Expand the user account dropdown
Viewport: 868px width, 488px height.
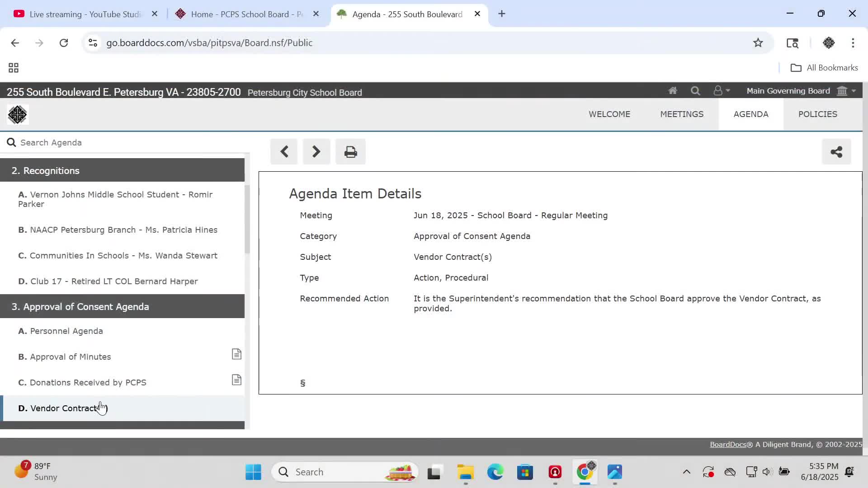pyautogui.click(x=722, y=91)
